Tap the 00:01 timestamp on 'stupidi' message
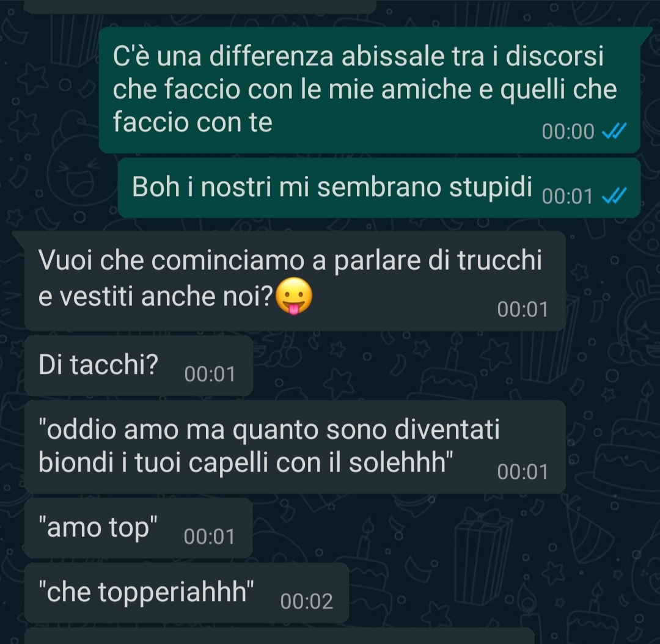 click(x=567, y=196)
